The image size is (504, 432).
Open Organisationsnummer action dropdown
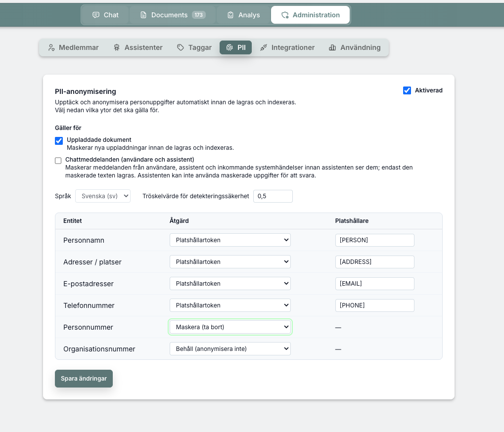click(x=230, y=349)
